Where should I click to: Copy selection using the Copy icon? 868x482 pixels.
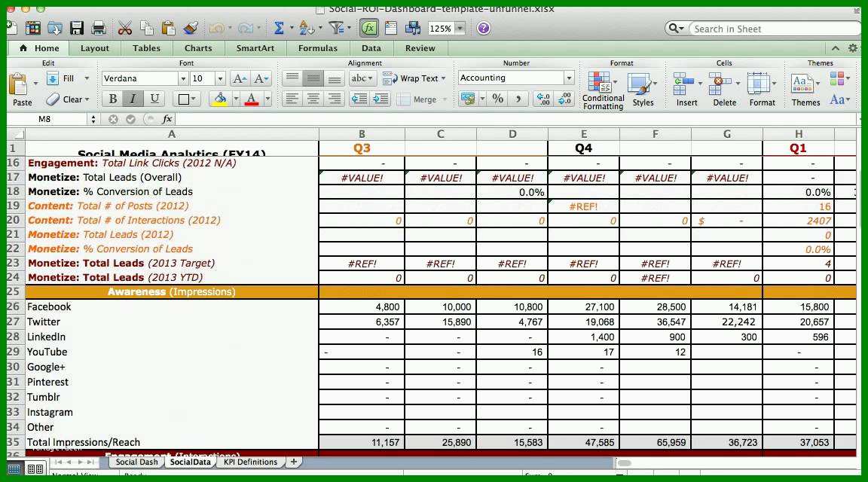point(147,28)
